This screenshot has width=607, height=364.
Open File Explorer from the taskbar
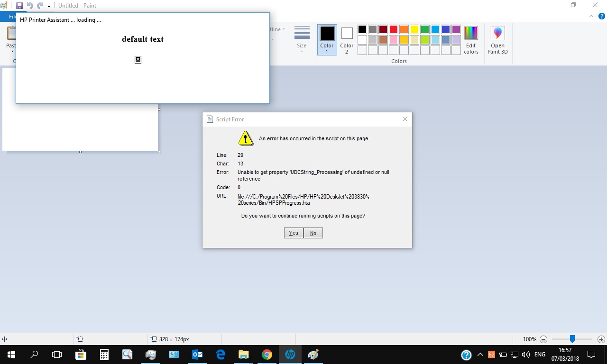pyautogui.click(x=244, y=355)
